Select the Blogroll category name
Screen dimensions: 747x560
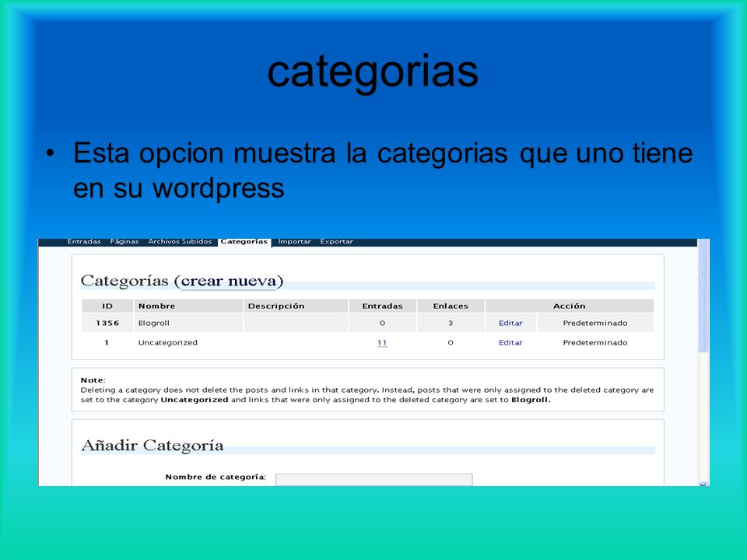[154, 323]
